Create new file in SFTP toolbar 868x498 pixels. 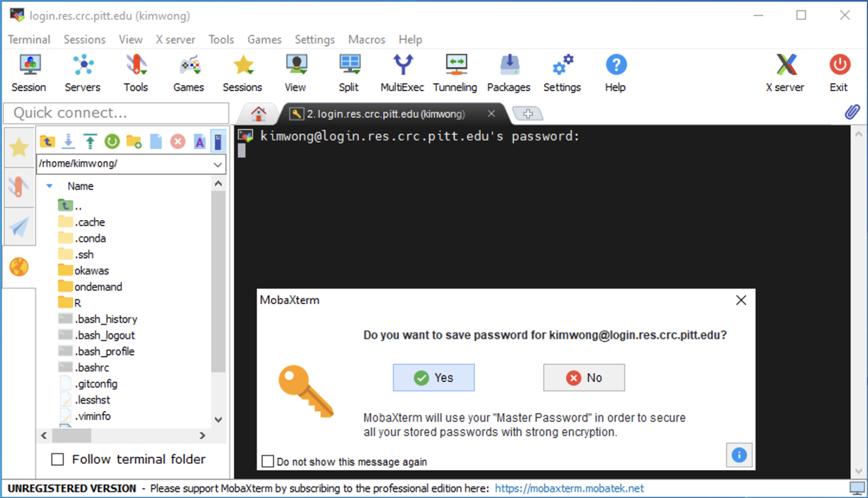[x=156, y=141]
